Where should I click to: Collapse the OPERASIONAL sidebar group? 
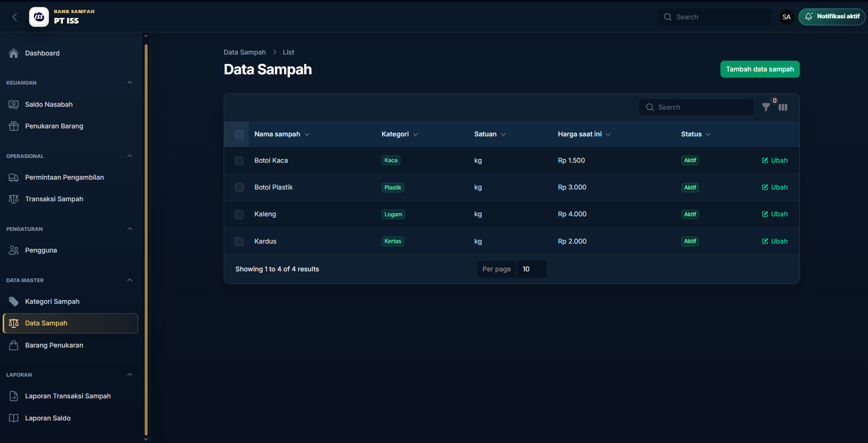point(130,156)
